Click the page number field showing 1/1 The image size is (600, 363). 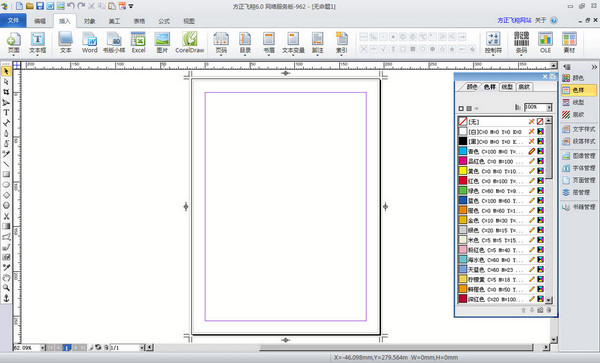pyautogui.click(x=124, y=348)
